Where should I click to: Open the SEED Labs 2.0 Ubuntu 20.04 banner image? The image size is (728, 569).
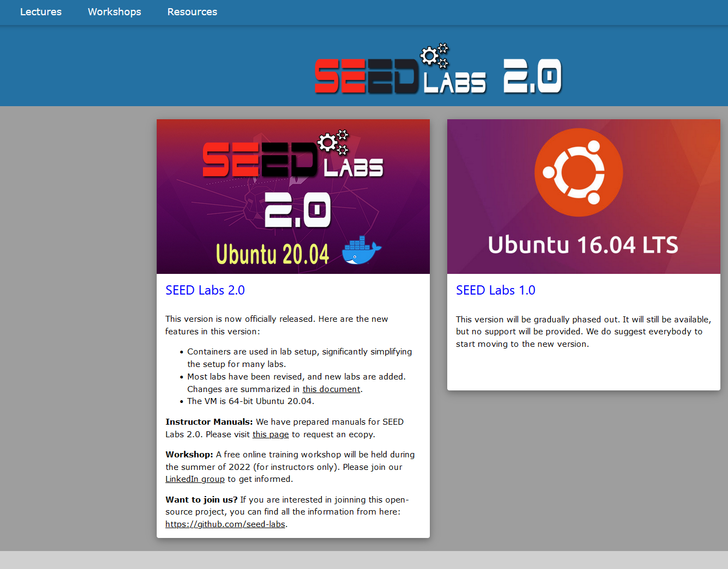click(x=293, y=197)
